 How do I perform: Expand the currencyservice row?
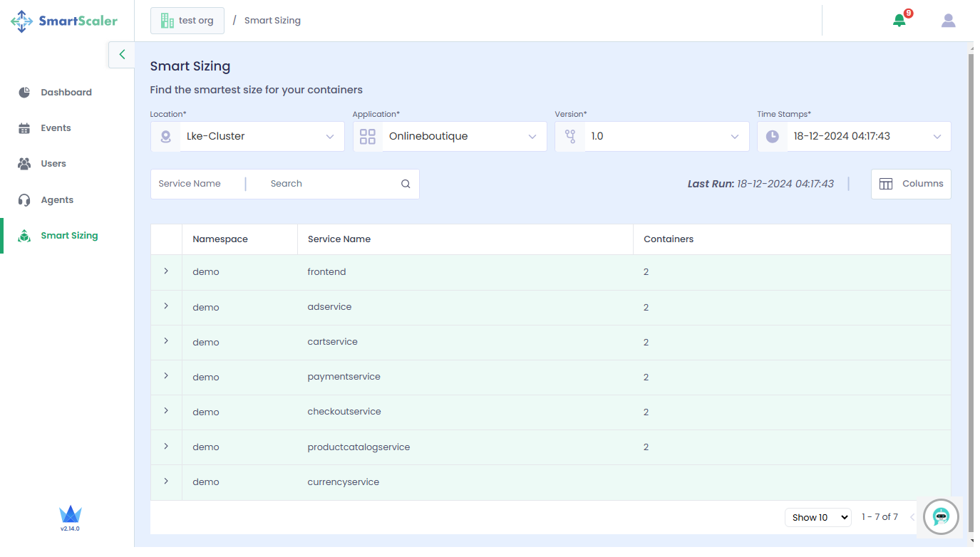[166, 481]
